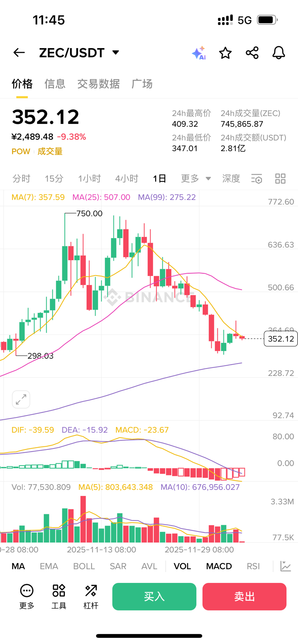Add ZEC/USDT to favorites with star
Image resolution: width=298 pixels, height=644 pixels.
[x=225, y=53]
